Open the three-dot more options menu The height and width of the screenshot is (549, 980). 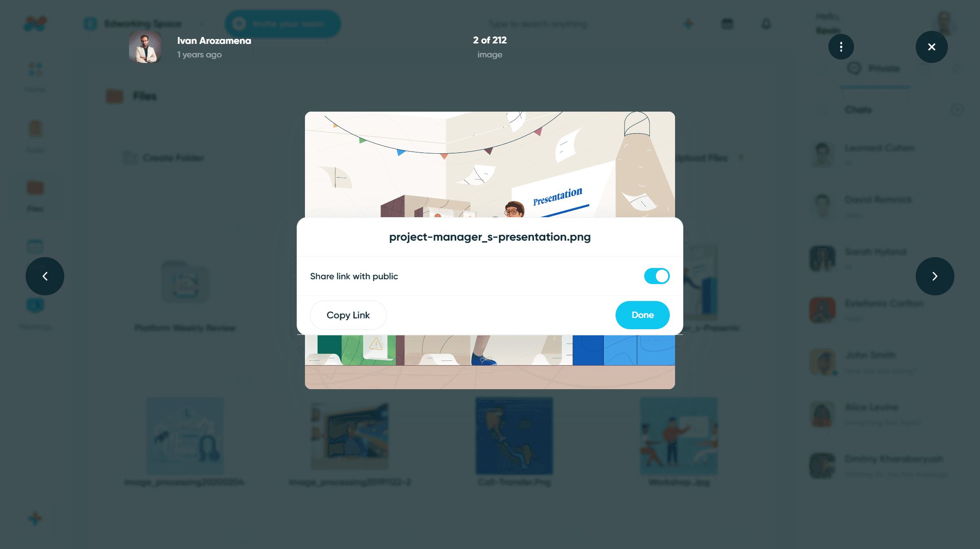click(x=841, y=47)
